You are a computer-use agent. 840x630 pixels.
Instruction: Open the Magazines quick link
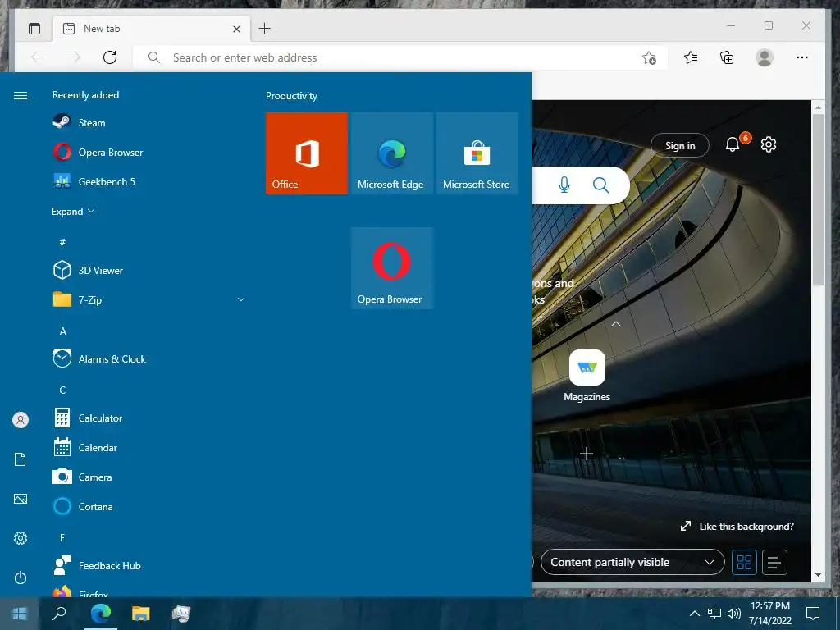coord(587,376)
